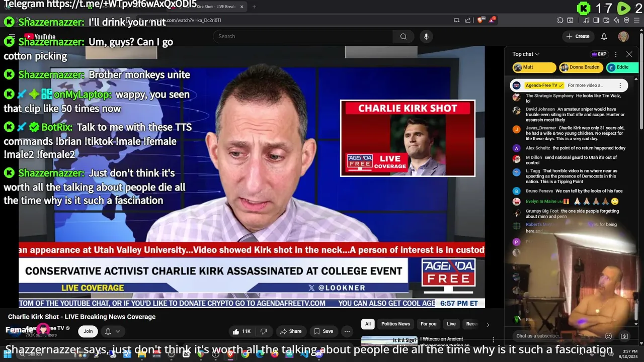This screenshot has width=644, height=362.
Task: Click Matt's yellow Super Chat chip
Action: click(534, 67)
